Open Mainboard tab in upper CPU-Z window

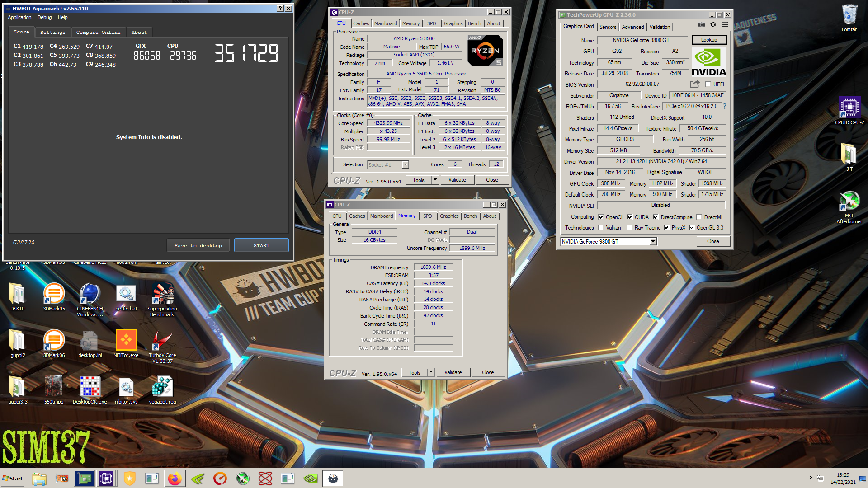[386, 23]
